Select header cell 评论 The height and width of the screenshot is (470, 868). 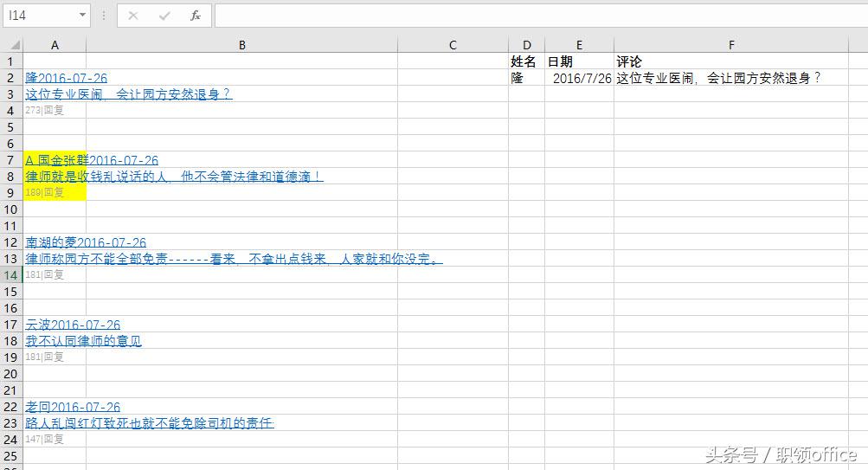click(x=731, y=61)
